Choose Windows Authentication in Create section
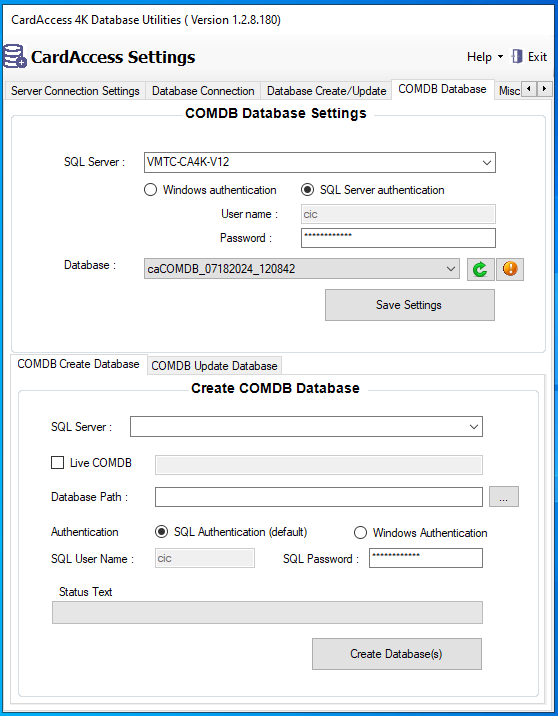 pos(360,532)
